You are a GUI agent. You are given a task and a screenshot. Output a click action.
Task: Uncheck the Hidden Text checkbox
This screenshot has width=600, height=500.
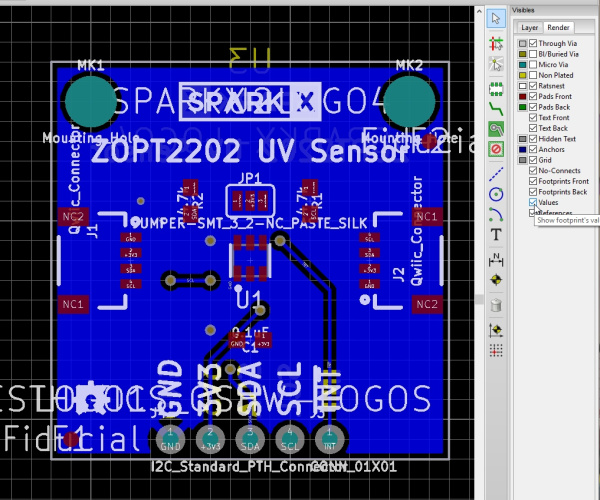(533, 139)
